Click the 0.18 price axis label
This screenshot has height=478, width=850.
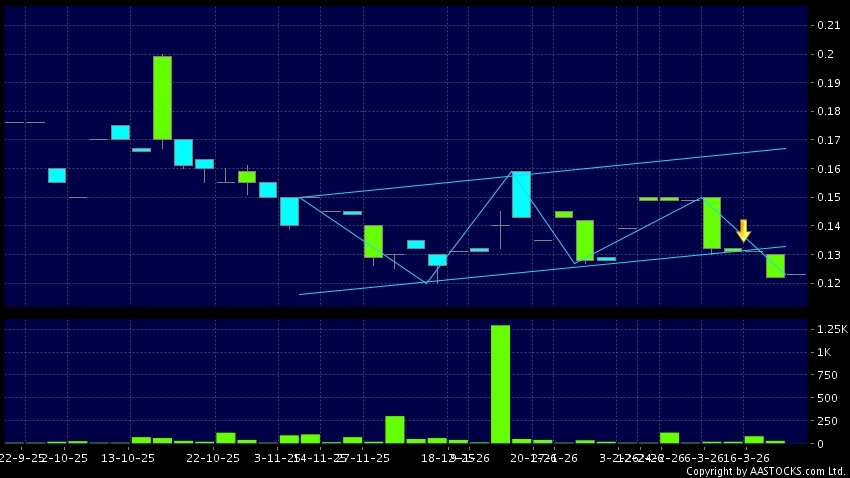[x=826, y=112]
